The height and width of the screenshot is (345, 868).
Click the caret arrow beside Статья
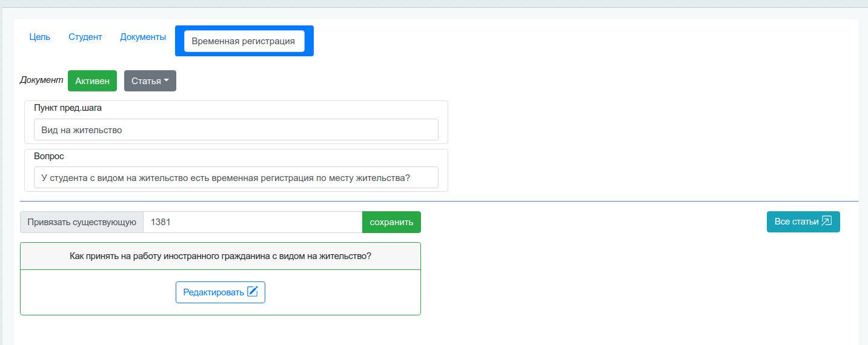pos(167,80)
